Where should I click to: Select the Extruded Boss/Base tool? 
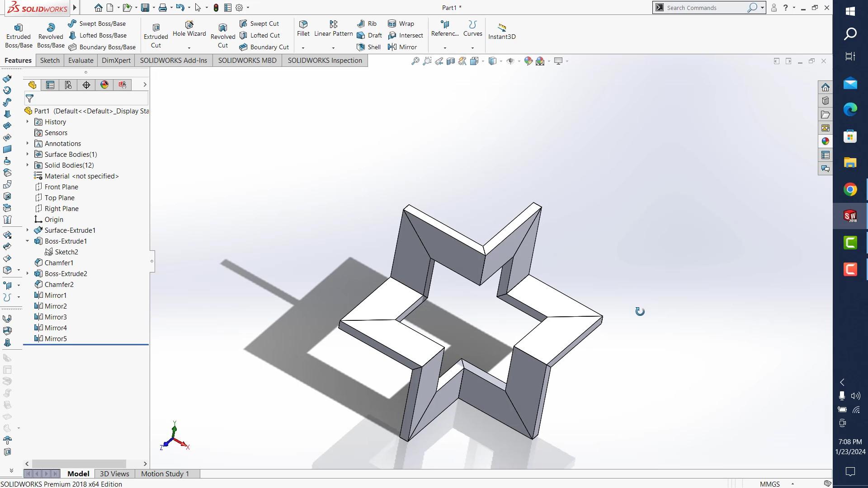click(x=19, y=35)
